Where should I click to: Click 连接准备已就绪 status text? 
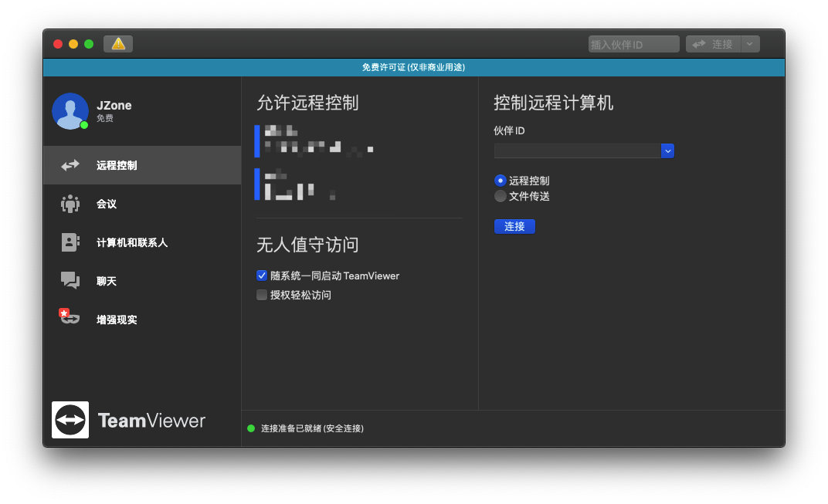pyautogui.click(x=312, y=428)
